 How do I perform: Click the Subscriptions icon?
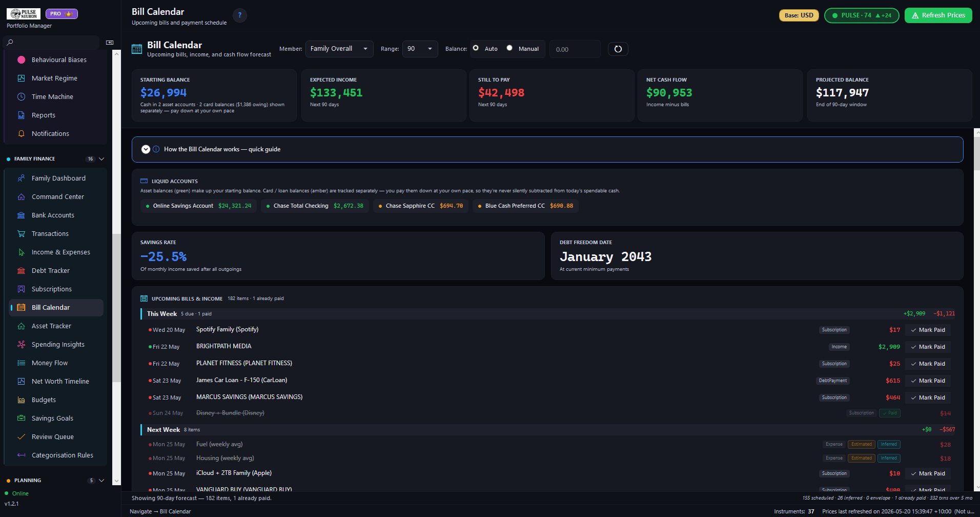click(x=21, y=289)
